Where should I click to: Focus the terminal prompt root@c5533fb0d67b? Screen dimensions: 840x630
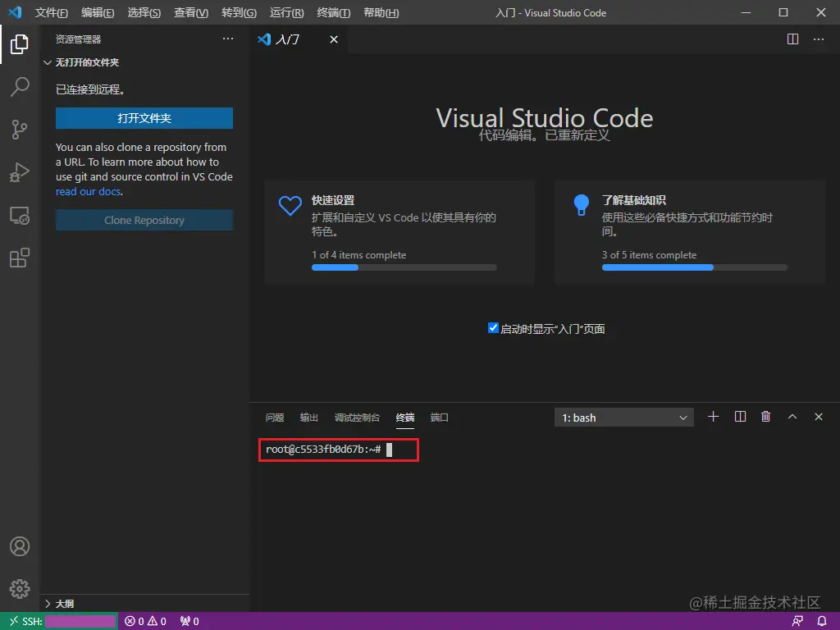tap(323, 449)
